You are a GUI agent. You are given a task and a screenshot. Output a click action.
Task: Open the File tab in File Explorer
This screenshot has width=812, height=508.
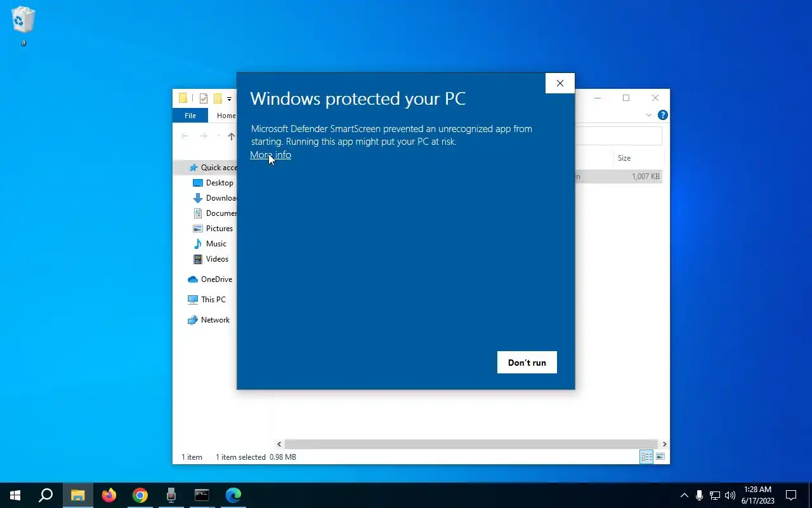[x=190, y=116]
